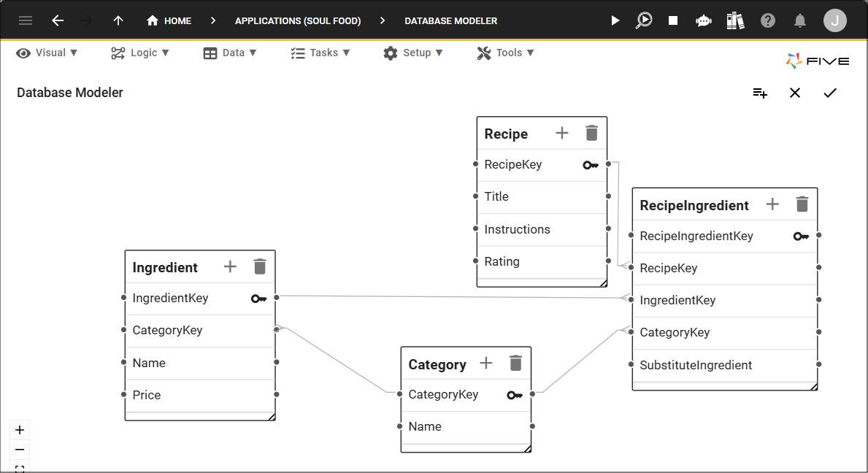Zoom out the canvas with minus
The height and width of the screenshot is (473, 868).
(x=20, y=450)
